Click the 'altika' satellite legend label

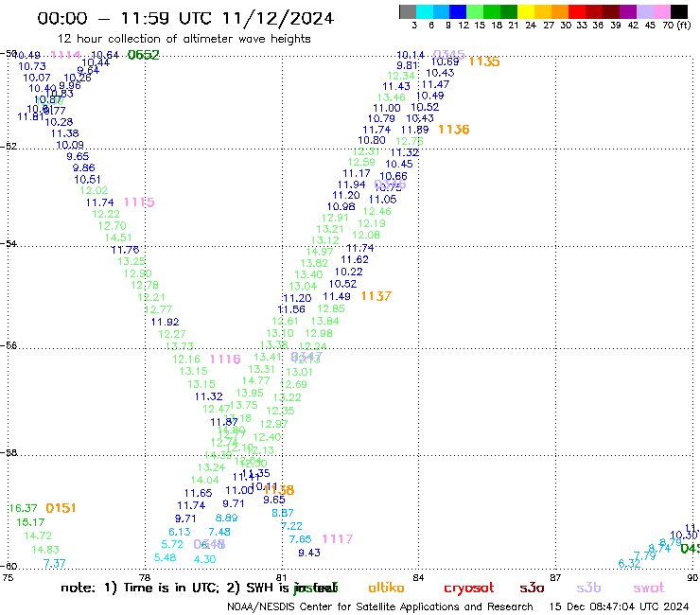(386, 588)
